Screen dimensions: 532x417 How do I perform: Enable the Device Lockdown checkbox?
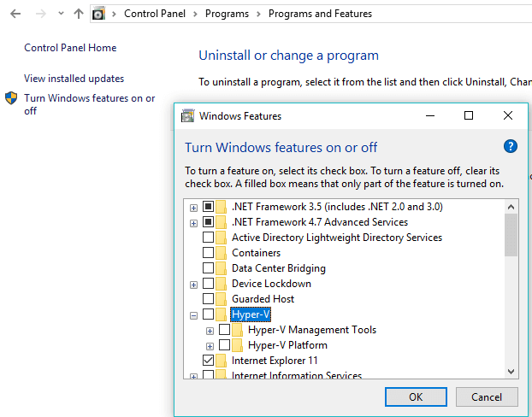[x=208, y=283]
